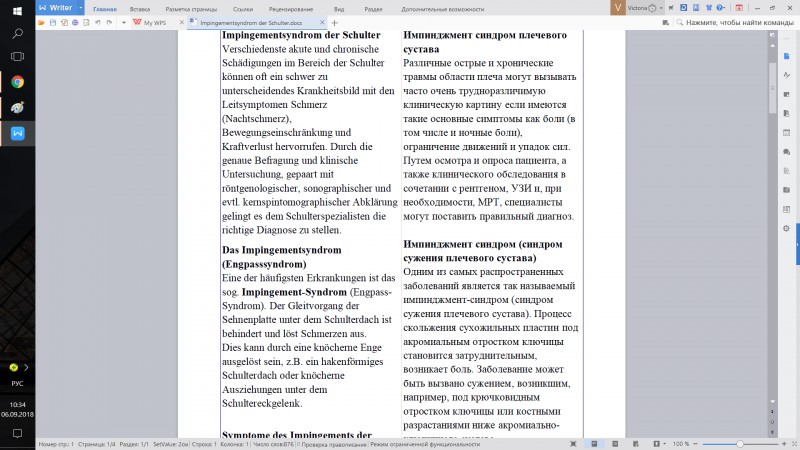
Task: Open Дополнительные возможности tab
Action: [x=442, y=9]
